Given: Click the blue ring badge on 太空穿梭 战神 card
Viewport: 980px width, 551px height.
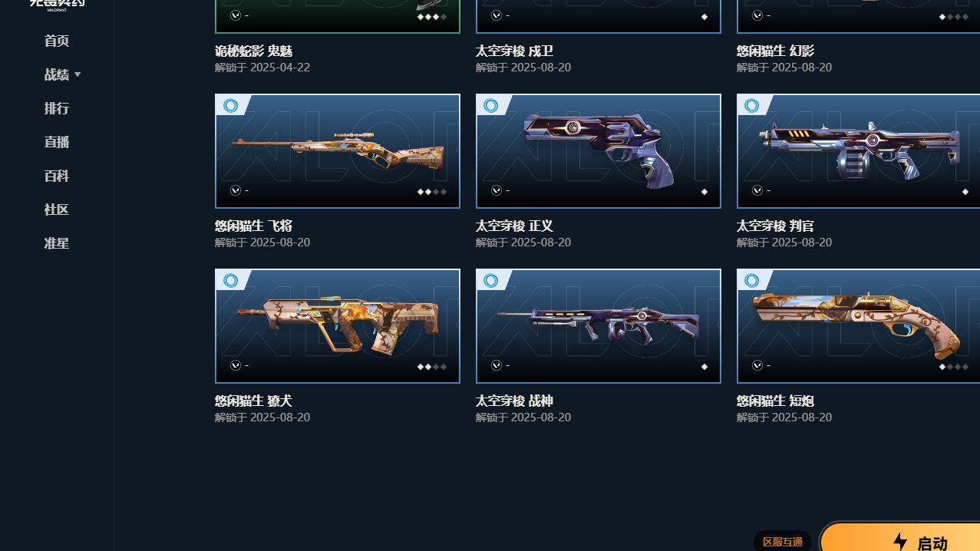Looking at the screenshot, I should point(491,281).
